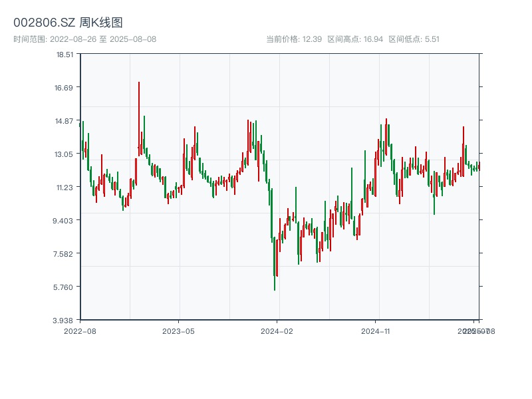Image resolution: width=532 pixels, height=399 pixels.
Task: Click the x-axis label 2023-05
Action: [178, 331]
